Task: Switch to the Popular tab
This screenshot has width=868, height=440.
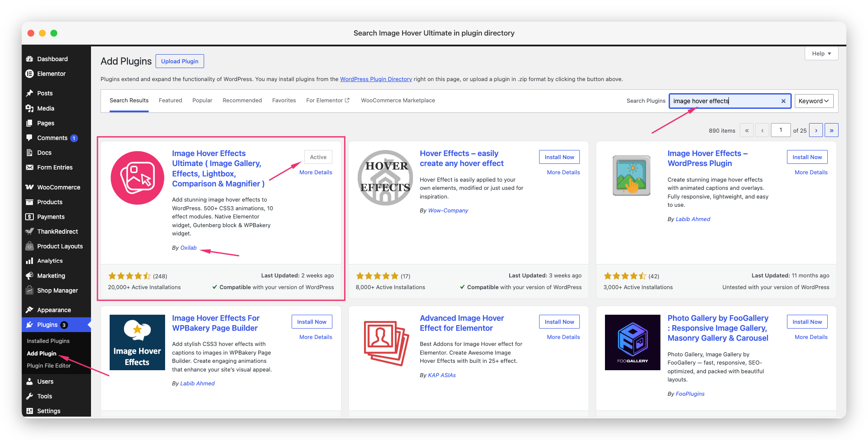Action: coord(202,101)
